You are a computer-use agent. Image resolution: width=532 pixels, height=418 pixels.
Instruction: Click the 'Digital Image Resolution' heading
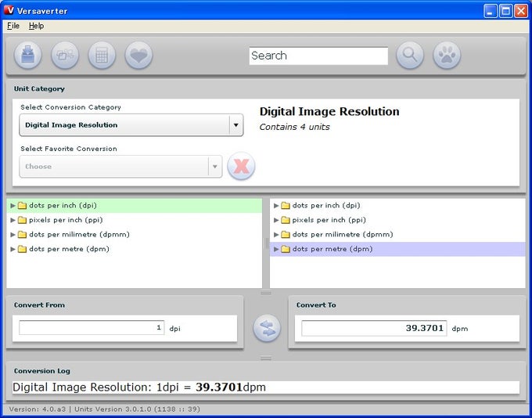point(329,111)
